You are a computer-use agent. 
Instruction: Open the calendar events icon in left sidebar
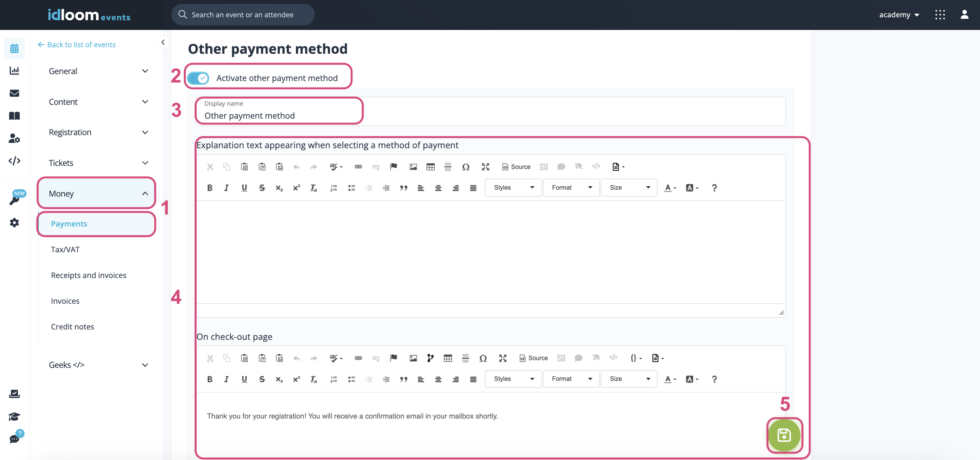click(x=14, y=48)
